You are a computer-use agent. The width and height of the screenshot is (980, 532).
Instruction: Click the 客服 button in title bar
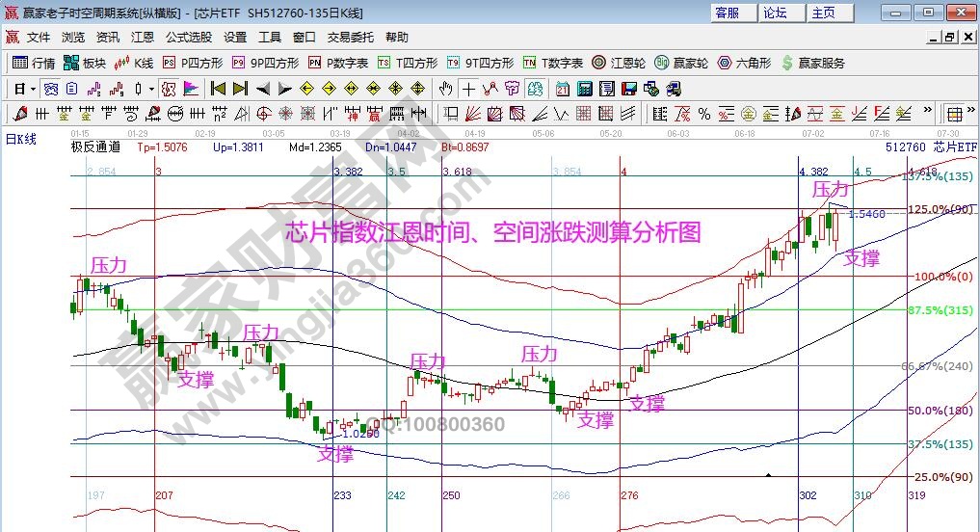[728, 13]
